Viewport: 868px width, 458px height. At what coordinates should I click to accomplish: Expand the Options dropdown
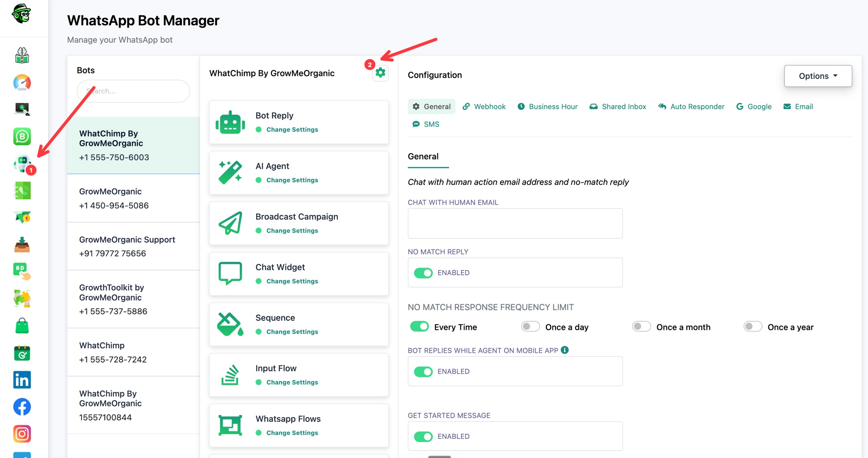tap(818, 76)
